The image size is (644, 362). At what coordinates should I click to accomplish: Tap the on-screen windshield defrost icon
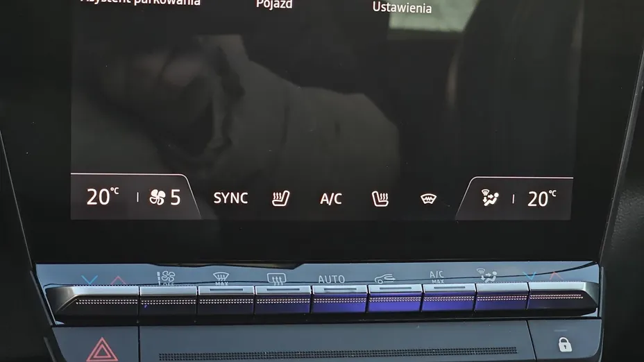pyautogui.click(x=428, y=199)
